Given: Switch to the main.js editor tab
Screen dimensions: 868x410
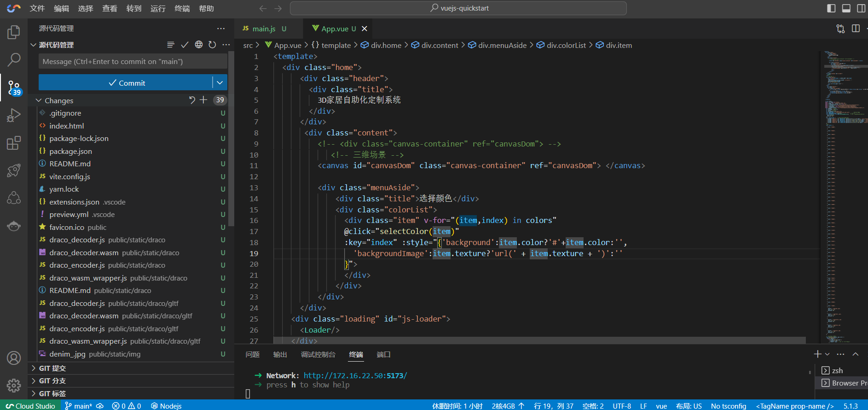Looking at the screenshot, I should point(264,29).
